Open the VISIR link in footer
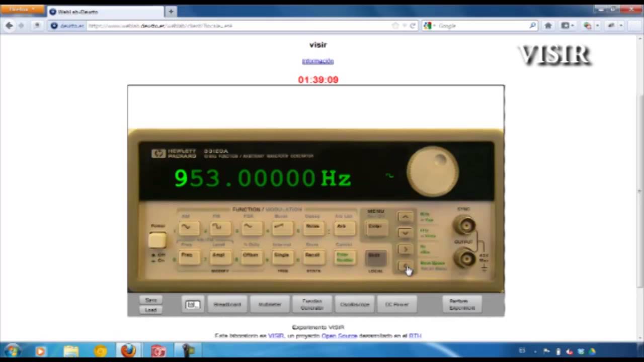644x362 pixels. click(276, 335)
